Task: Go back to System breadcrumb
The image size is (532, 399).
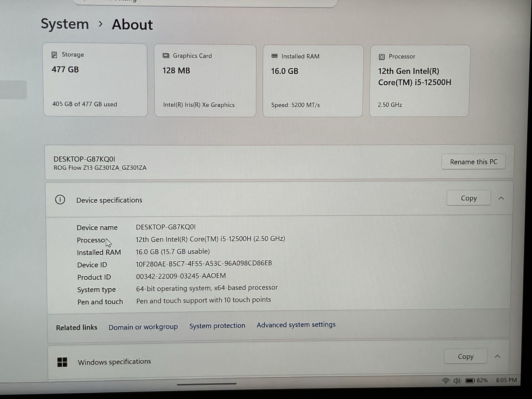Action: 65,24
